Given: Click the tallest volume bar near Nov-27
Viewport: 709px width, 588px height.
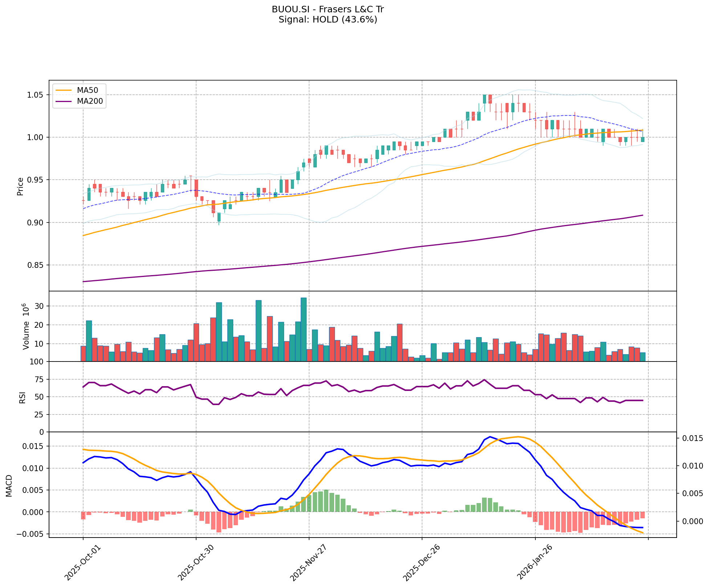Looking at the screenshot, I should 304,329.
